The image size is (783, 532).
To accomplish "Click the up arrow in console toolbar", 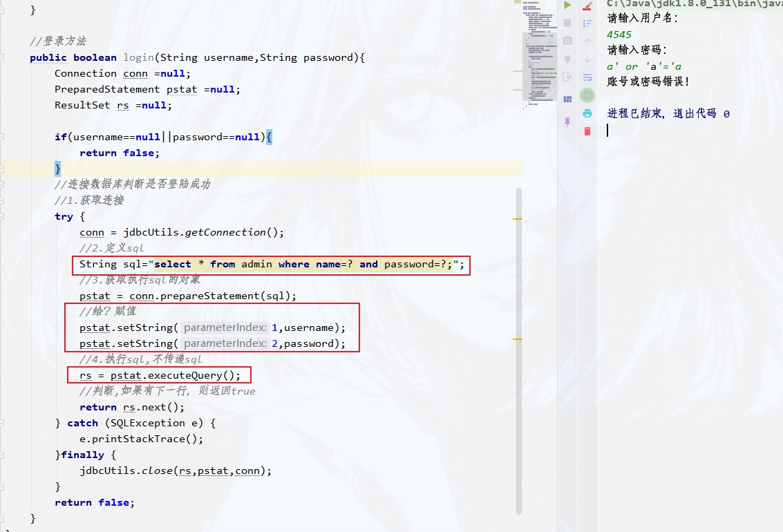I will [x=587, y=41].
